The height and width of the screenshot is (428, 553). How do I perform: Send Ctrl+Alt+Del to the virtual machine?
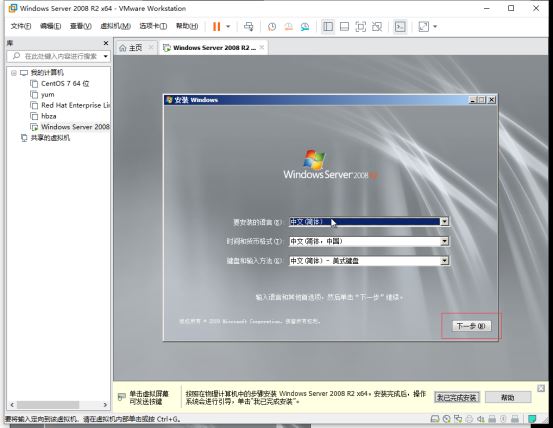[249, 26]
